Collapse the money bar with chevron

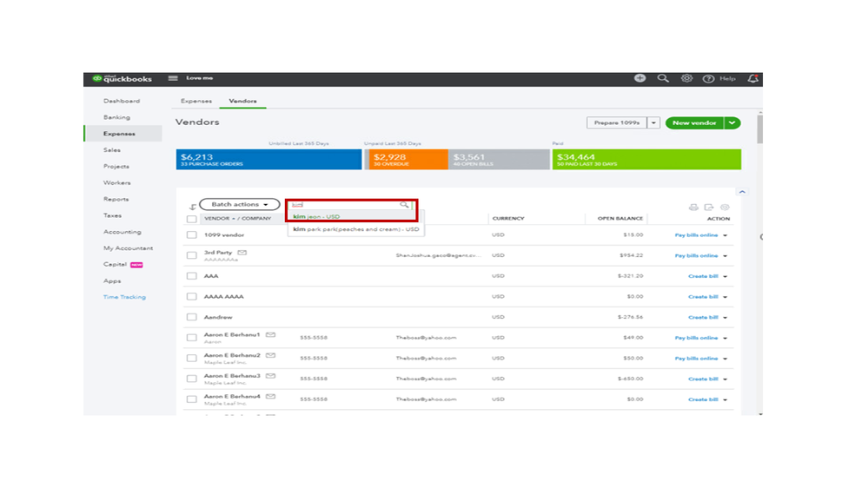click(742, 192)
